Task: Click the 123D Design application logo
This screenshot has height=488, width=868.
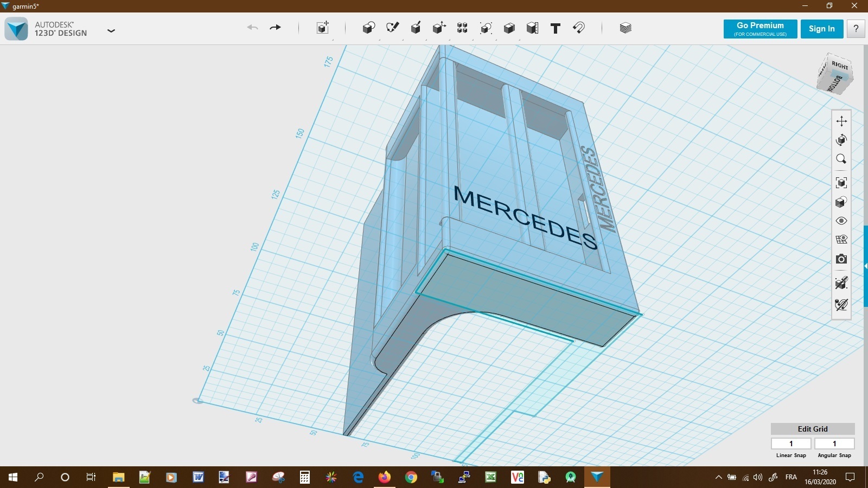Action: tap(16, 29)
